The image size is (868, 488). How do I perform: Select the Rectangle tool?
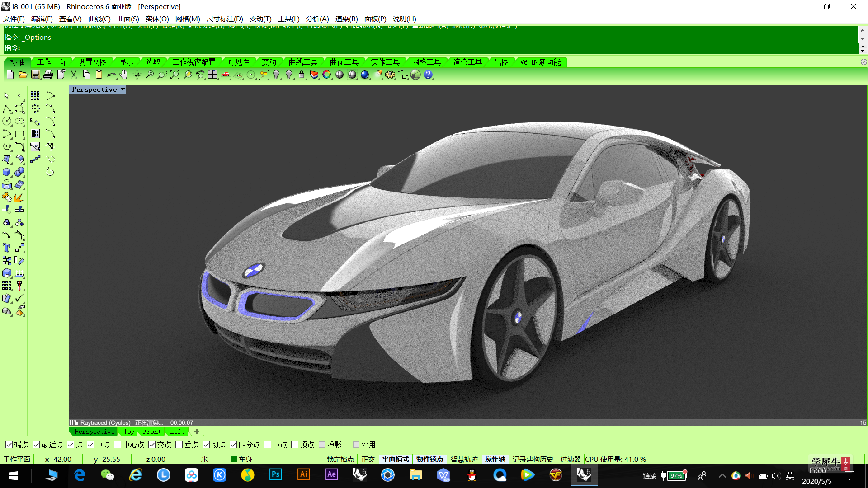point(19,134)
